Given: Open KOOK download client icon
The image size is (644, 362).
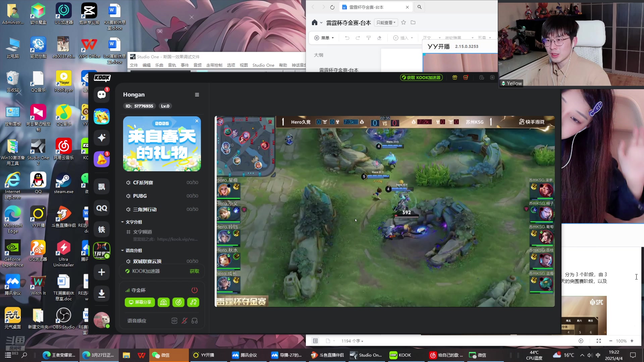Looking at the screenshot, I should click(102, 294).
